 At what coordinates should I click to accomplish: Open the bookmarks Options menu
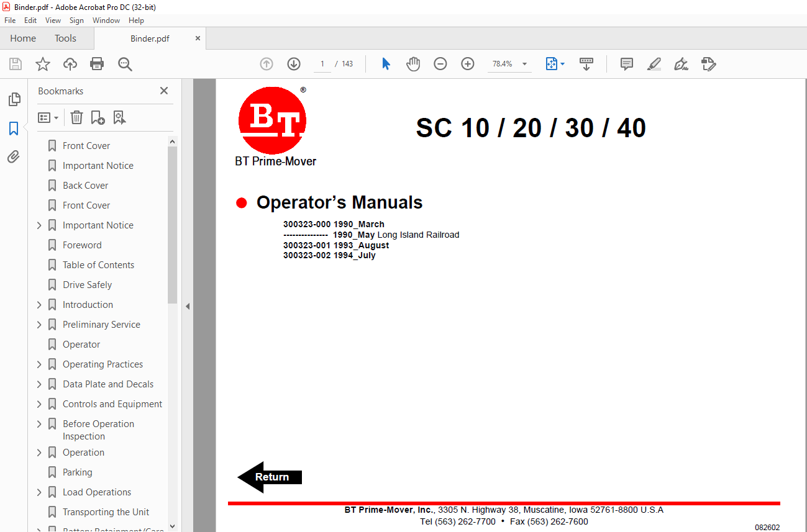point(48,117)
